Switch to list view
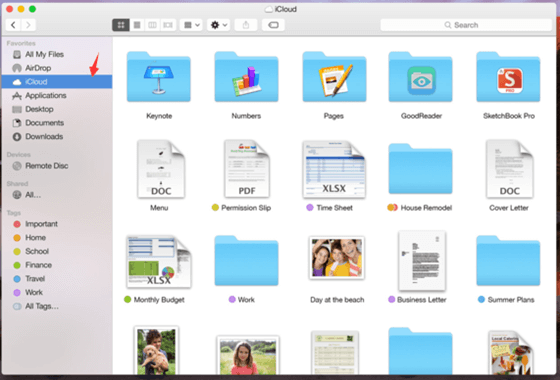This screenshot has height=380, width=560. click(137, 25)
